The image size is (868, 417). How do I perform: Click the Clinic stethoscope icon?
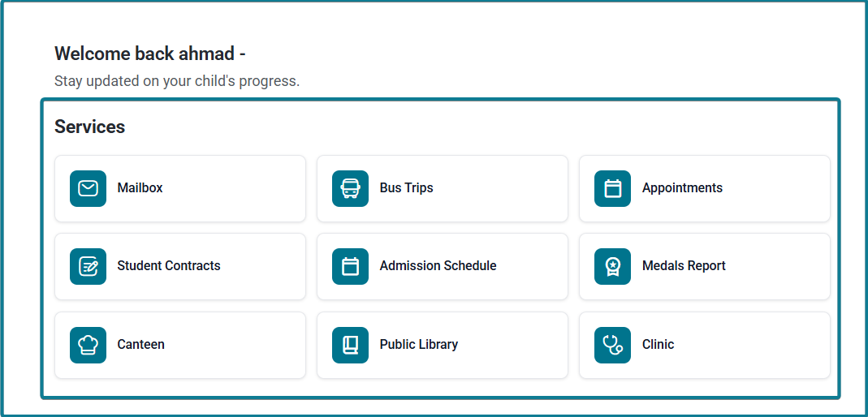[x=613, y=345]
